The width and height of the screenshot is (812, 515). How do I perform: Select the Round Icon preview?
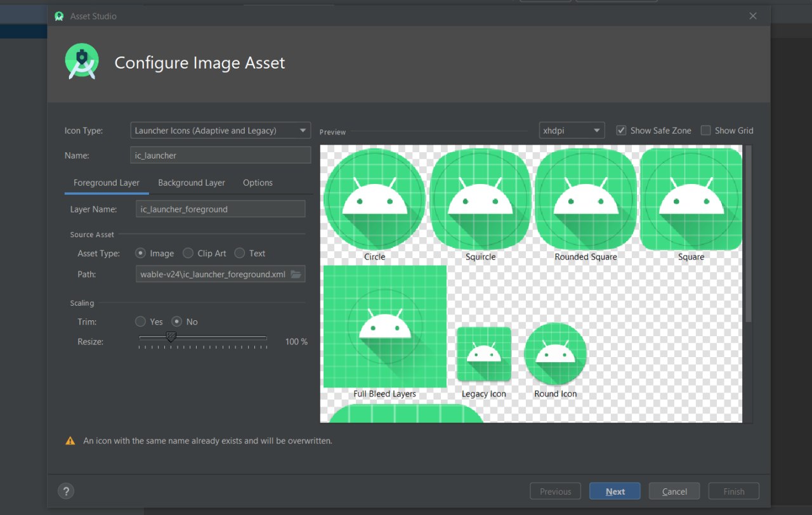[556, 354]
